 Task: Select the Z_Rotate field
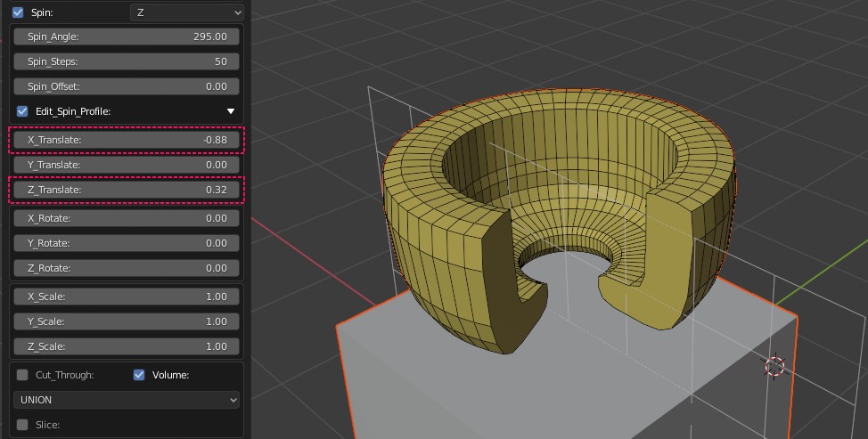(x=127, y=268)
